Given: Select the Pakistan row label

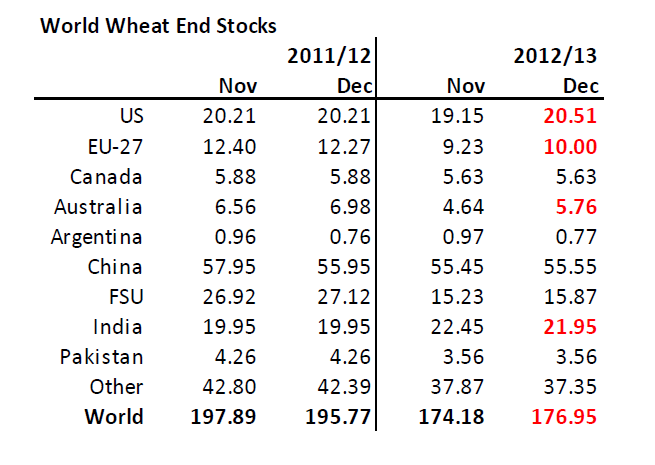Looking at the screenshot, I should coord(103,357).
